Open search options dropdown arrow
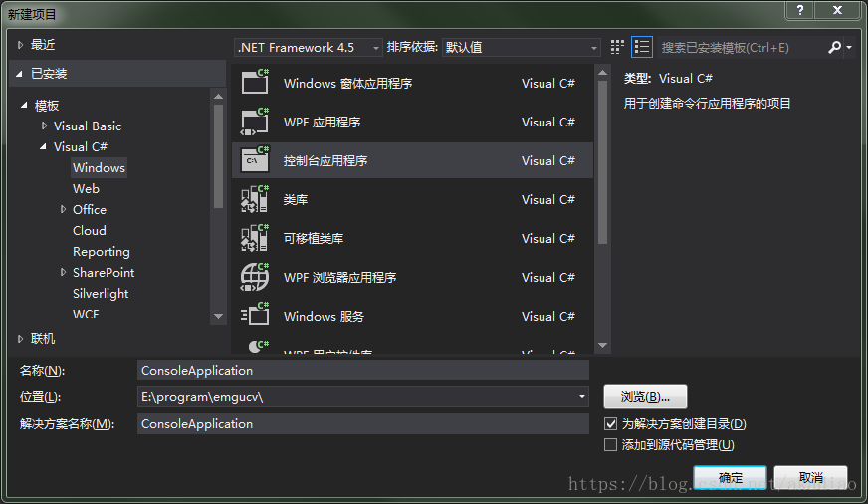This screenshot has width=868, height=504. coord(849,48)
